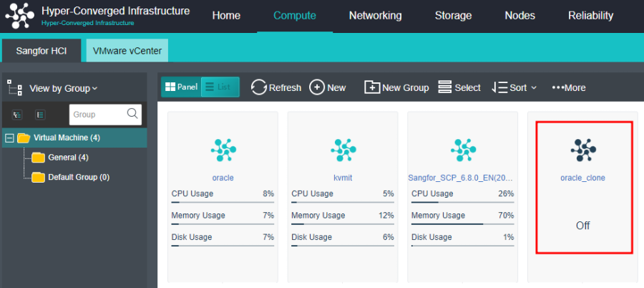644x288 pixels.
Task: Click Sangfor_SCP Memory Usage bar
Action: click(462, 224)
